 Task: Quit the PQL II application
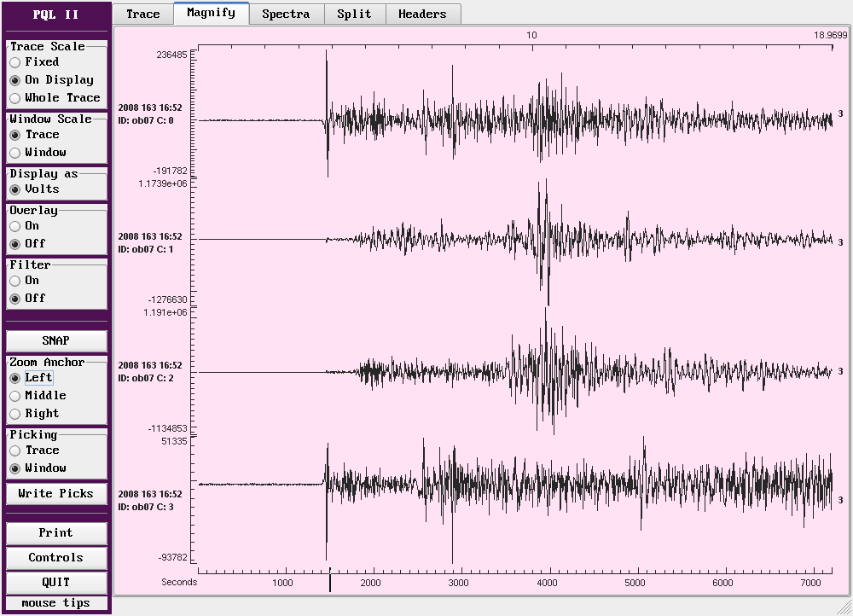point(56,583)
